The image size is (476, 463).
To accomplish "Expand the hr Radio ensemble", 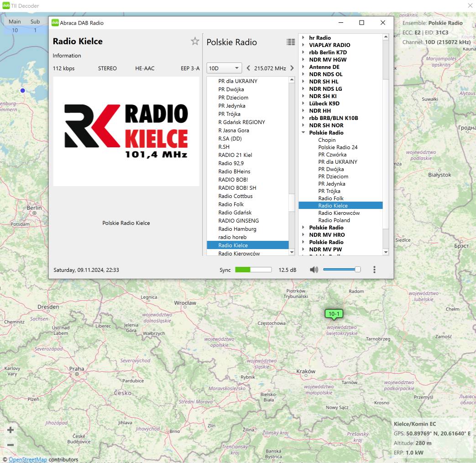I will (x=303, y=38).
